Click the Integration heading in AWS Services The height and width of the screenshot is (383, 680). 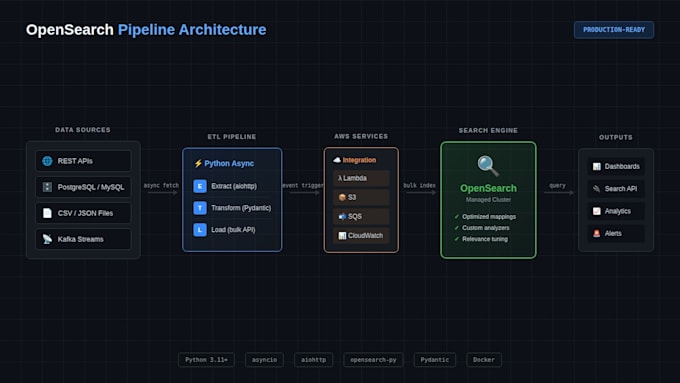pyautogui.click(x=360, y=160)
